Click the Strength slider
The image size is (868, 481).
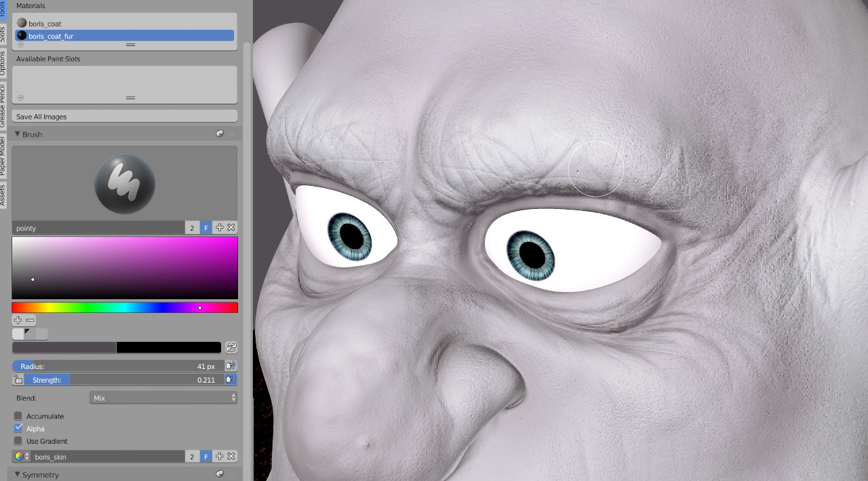click(125, 380)
